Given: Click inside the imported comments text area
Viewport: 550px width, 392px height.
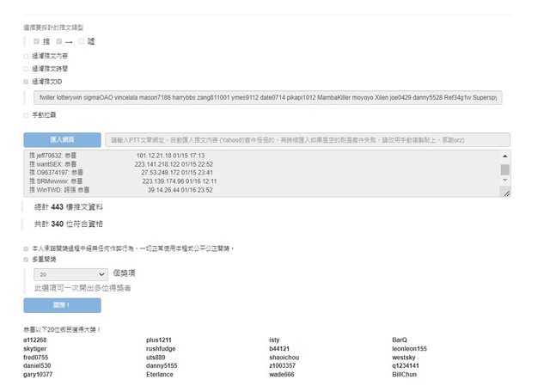Looking at the screenshot, I should click(258, 174).
